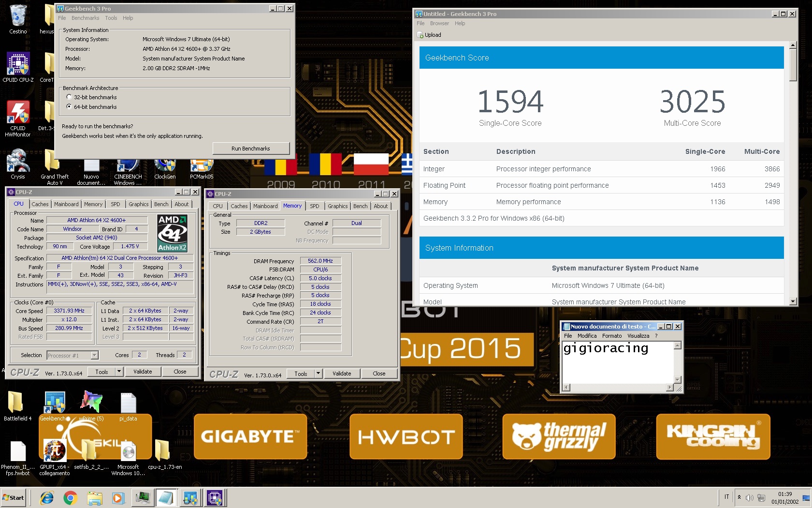Launch the Crysis desktop icon

coord(18,164)
